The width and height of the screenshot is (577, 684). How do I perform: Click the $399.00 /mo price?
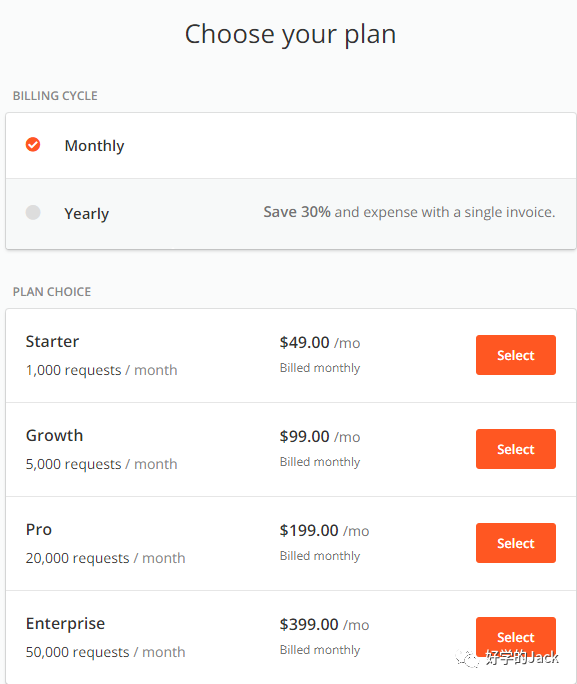(x=324, y=625)
